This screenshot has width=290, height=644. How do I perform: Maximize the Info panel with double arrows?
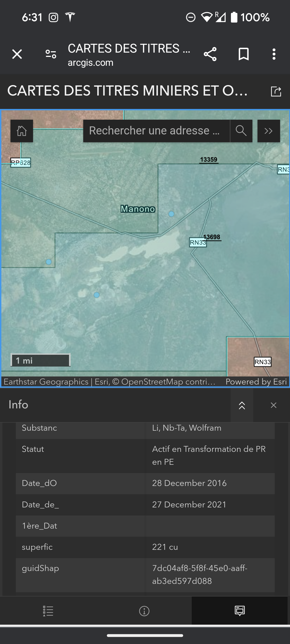point(242,405)
